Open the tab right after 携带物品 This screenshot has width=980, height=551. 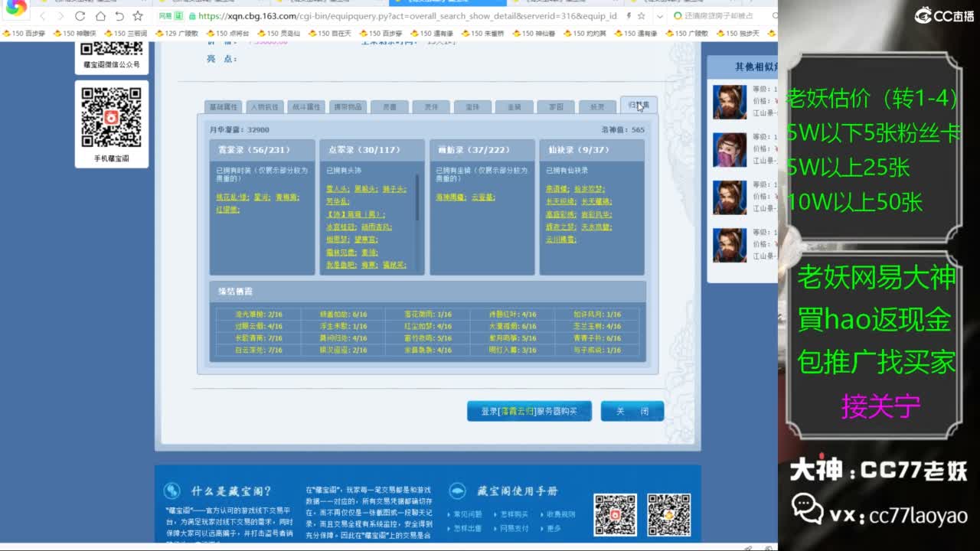tap(390, 107)
